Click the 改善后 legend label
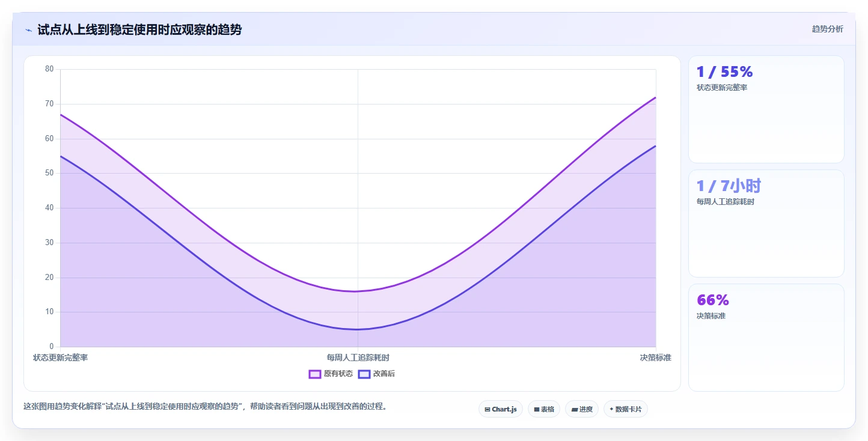 click(384, 374)
